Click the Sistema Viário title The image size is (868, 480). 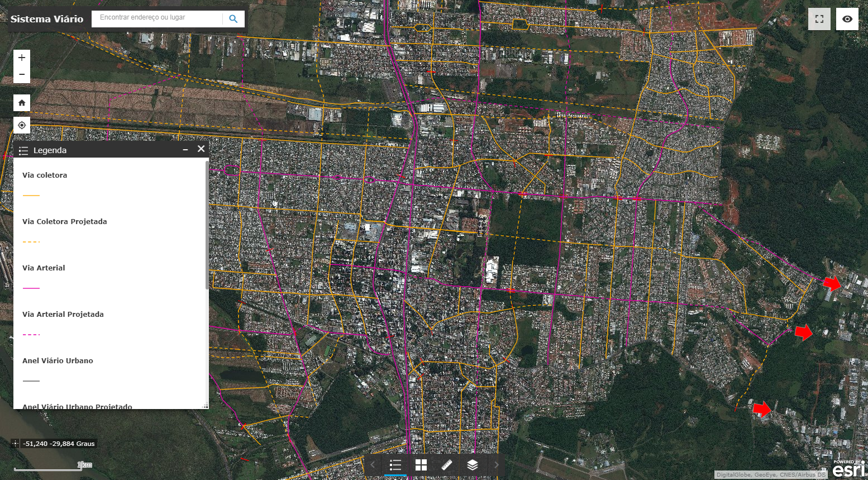47,19
